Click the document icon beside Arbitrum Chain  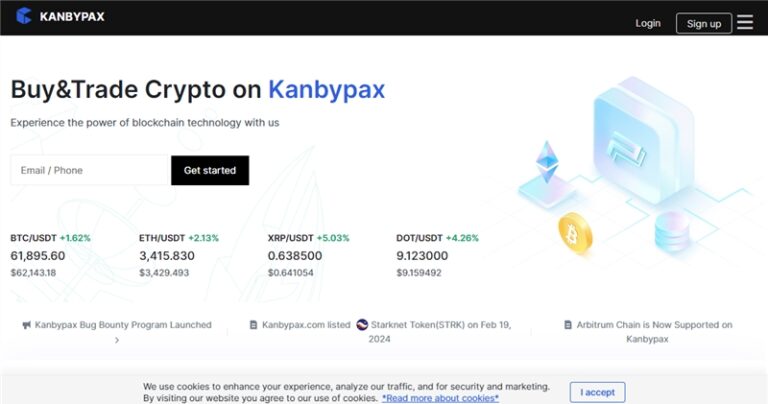pyautogui.click(x=568, y=325)
